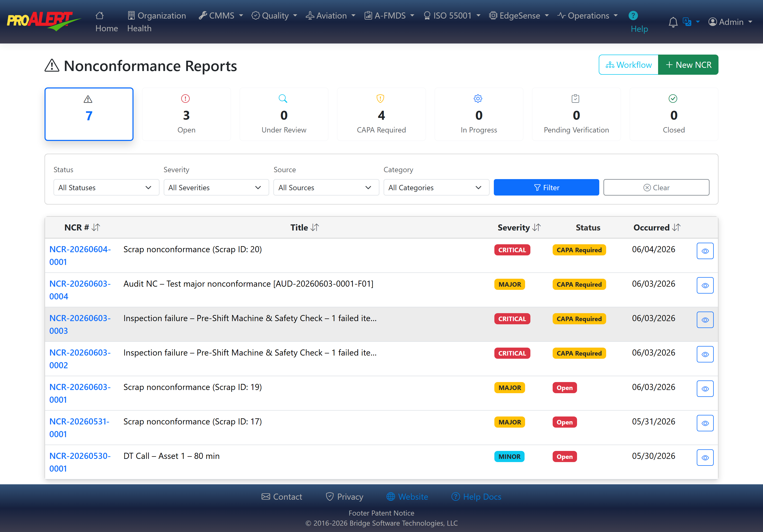763x532 pixels.
Task: Open the notifications bell
Action: click(673, 22)
